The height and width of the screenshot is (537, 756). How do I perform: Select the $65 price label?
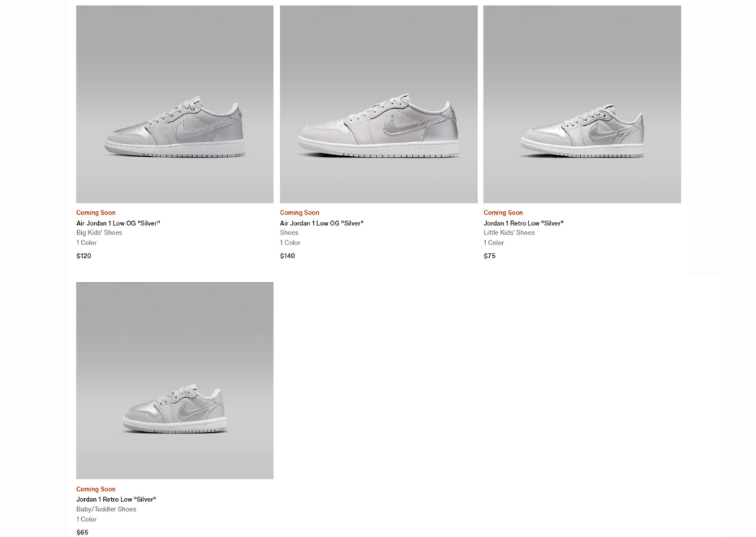(x=83, y=532)
